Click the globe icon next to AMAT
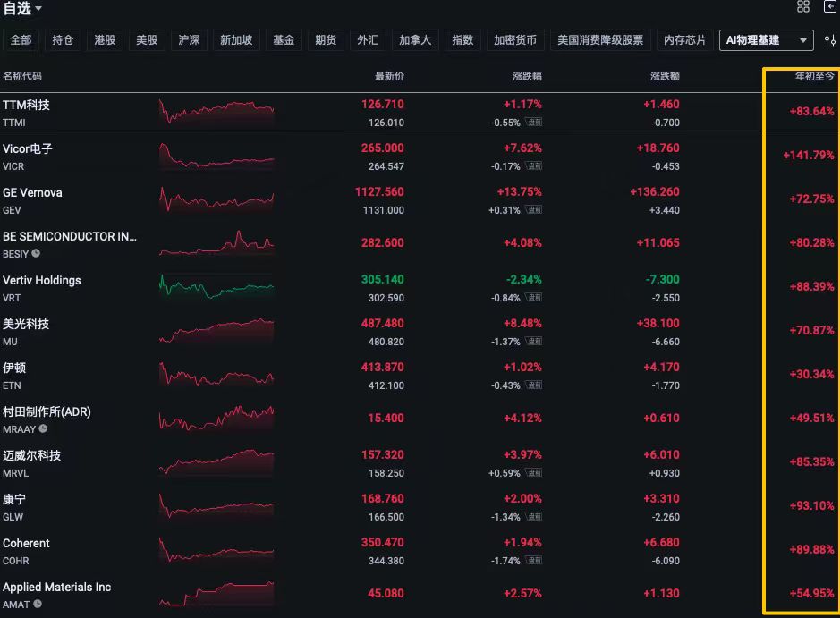 click(x=37, y=605)
